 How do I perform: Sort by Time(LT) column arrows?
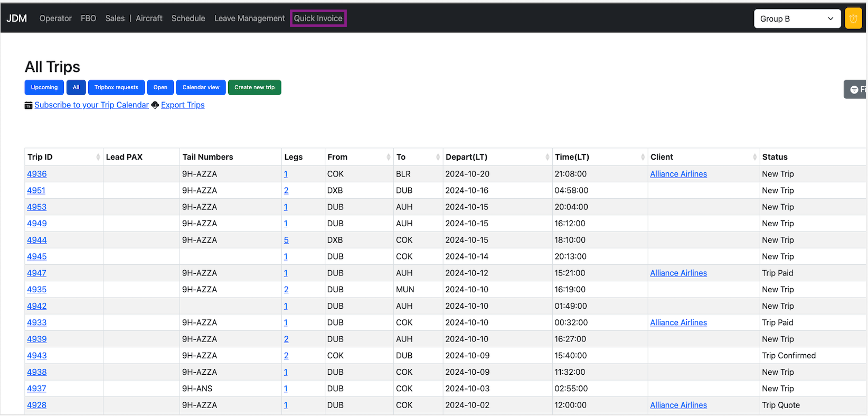[x=642, y=157]
